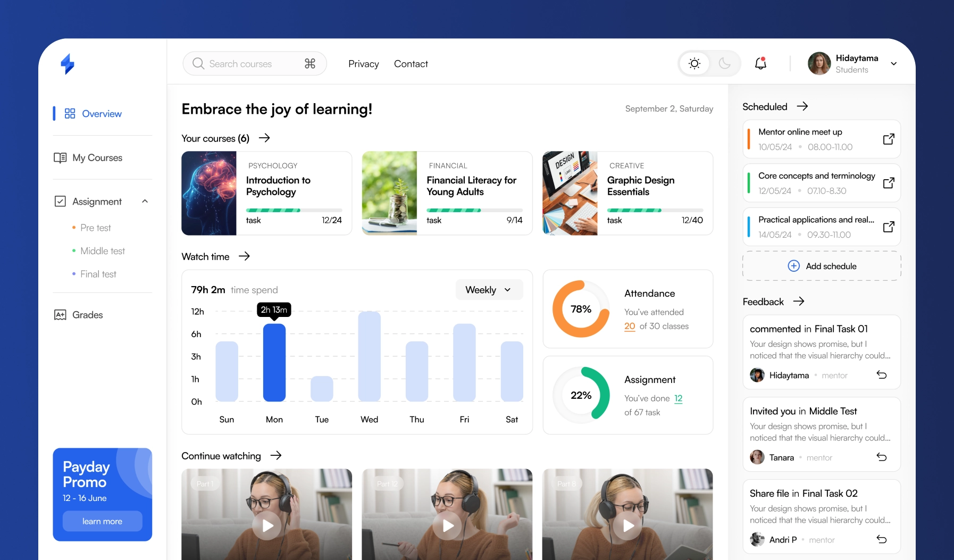The width and height of the screenshot is (954, 560).
Task: Open the Feedback section arrow
Action: tap(799, 302)
